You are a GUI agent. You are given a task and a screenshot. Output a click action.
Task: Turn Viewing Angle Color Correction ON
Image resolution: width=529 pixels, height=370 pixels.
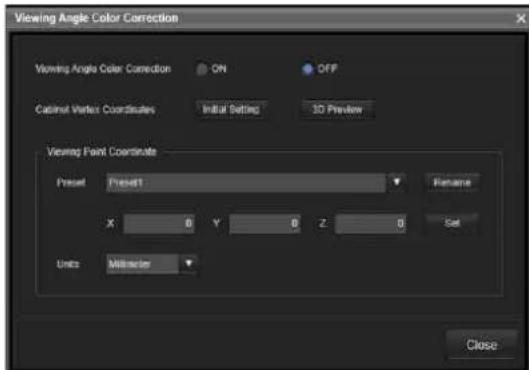[x=201, y=69]
